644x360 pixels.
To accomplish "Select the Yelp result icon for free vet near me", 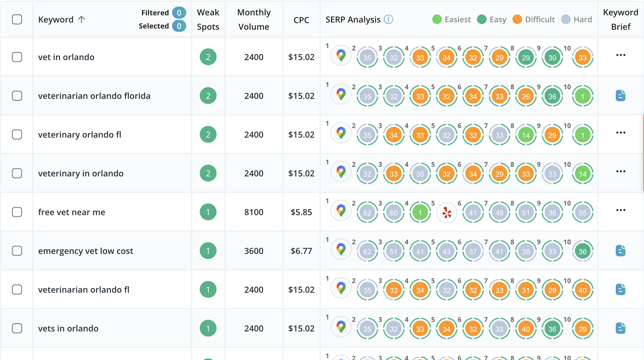I will (447, 212).
